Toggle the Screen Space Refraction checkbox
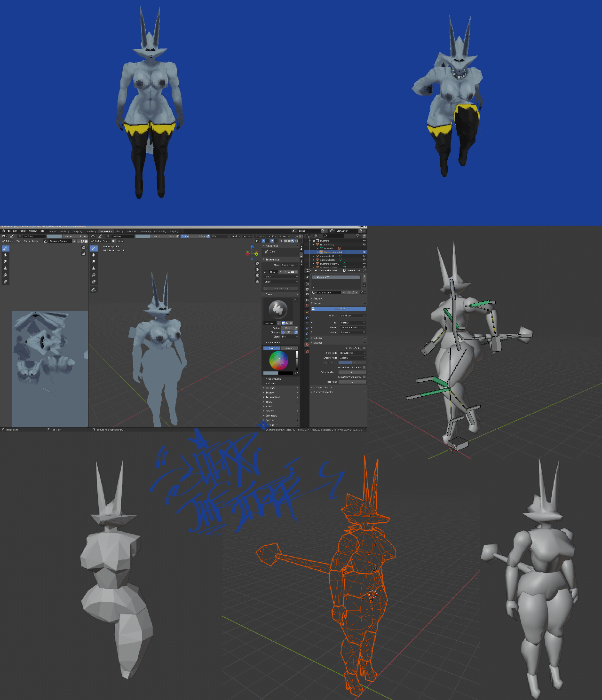This screenshot has height=700, width=602. click(364, 367)
